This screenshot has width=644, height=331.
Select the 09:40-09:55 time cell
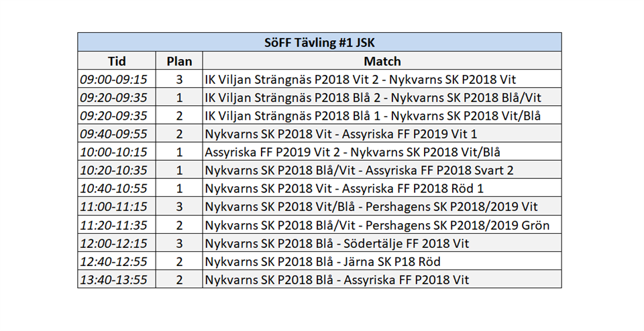pyautogui.click(x=113, y=134)
